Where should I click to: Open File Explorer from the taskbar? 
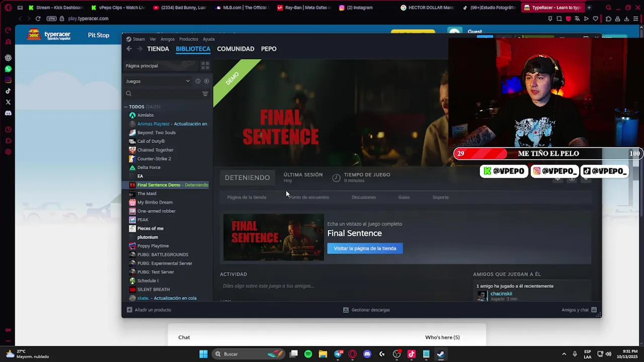[323, 354]
